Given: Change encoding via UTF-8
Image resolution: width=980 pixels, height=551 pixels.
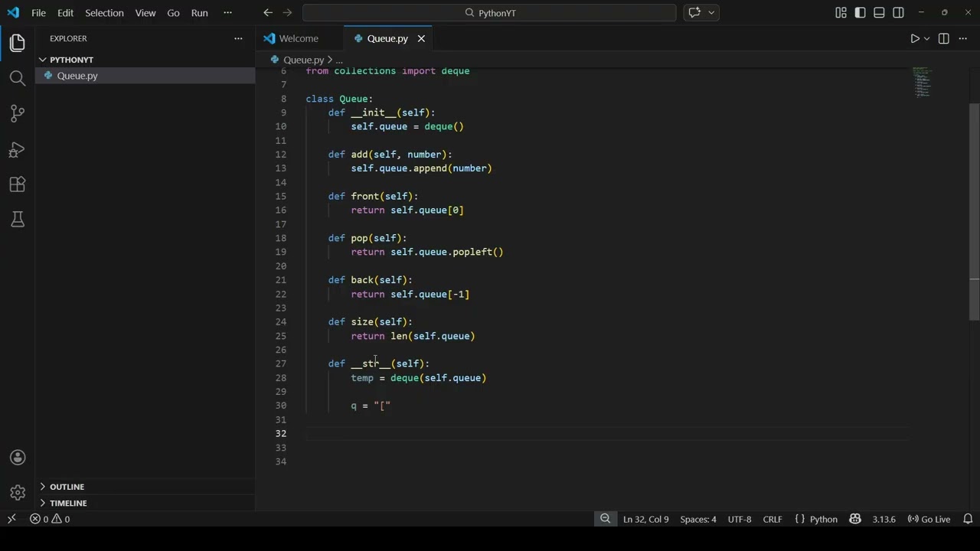Looking at the screenshot, I should [x=740, y=519].
